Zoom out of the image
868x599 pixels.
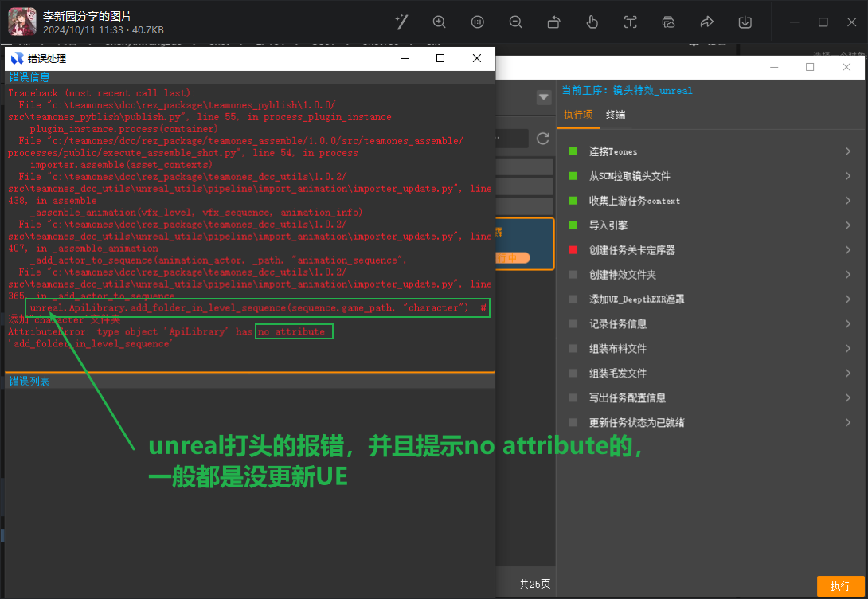click(515, 22)
